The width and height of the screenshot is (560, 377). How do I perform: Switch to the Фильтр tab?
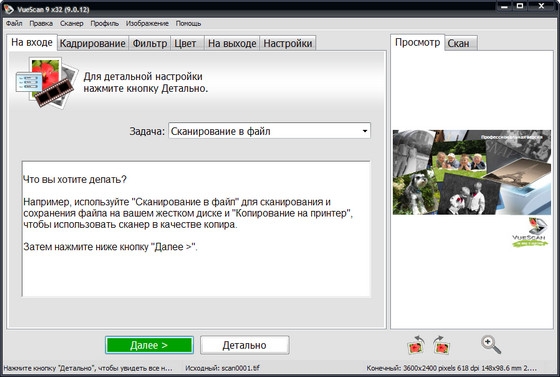[150, 43]
